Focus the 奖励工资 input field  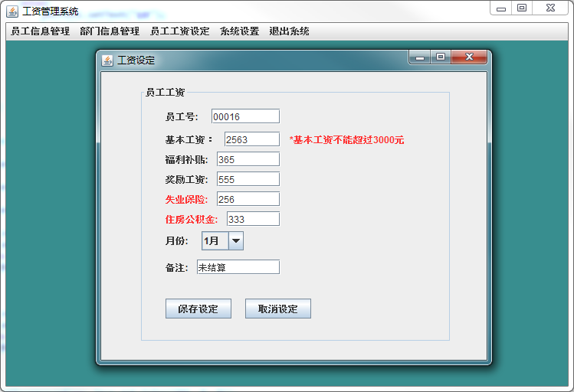pos(248,179)
